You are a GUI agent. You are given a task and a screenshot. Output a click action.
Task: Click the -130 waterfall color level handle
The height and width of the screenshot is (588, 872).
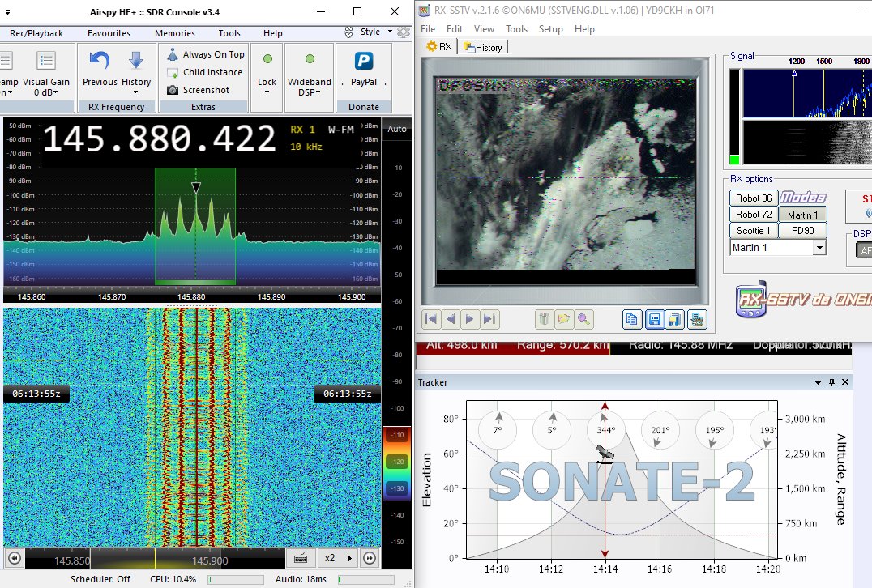click(397, 488)
